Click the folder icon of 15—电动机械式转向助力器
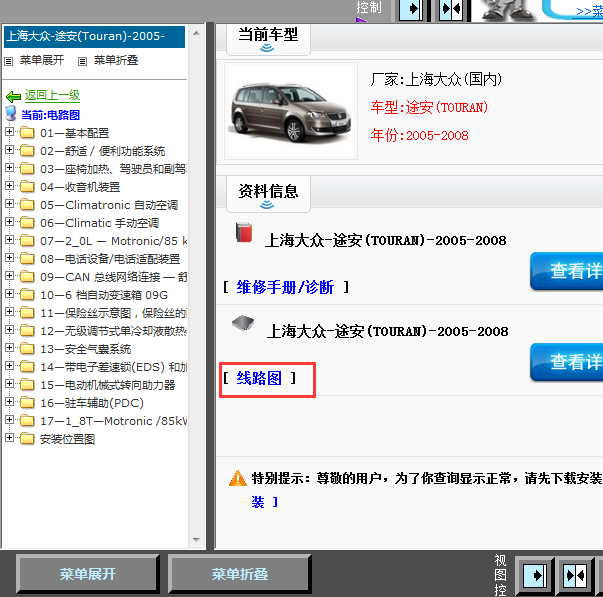This screenshot has height=597, width=603. [x=27, y=385]
